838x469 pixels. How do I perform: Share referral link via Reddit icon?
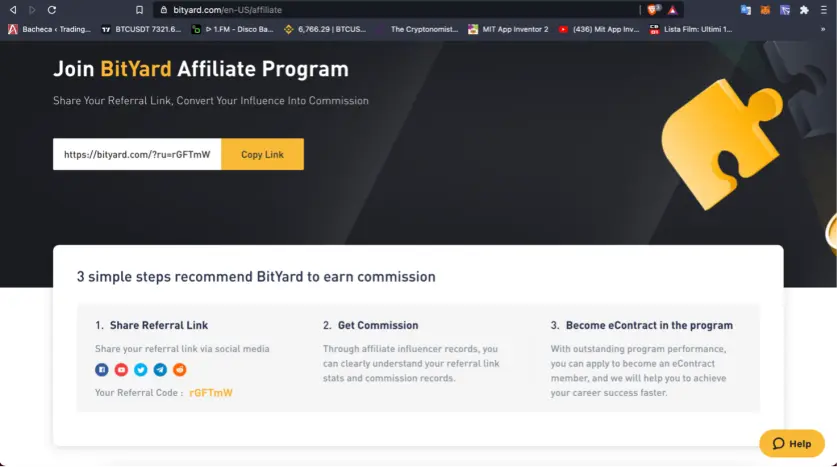click(x=180, y=370)
